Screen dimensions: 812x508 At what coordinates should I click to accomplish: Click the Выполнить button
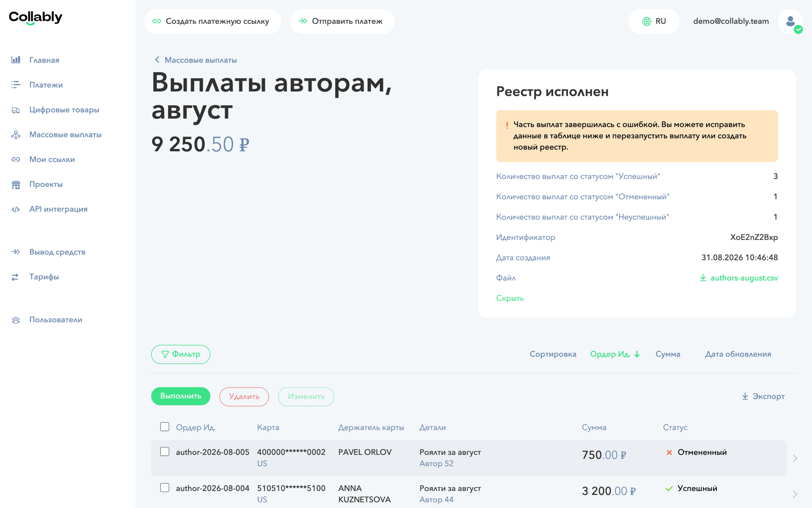pos(180,396)
